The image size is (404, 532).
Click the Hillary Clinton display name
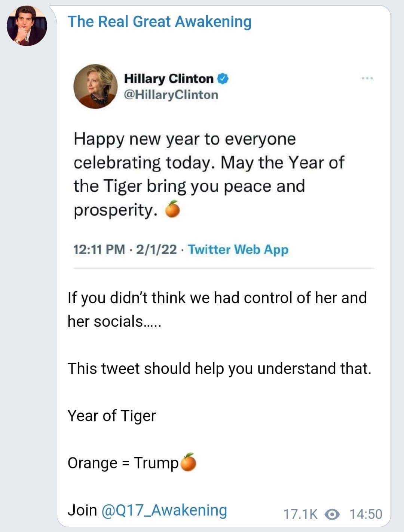click(x=169, y=79)
